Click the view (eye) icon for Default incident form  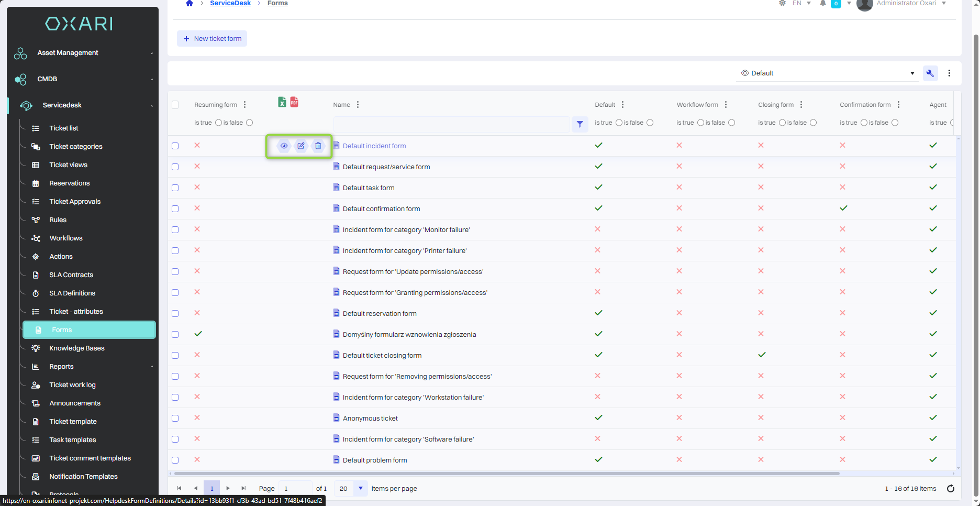click(284, 146)
